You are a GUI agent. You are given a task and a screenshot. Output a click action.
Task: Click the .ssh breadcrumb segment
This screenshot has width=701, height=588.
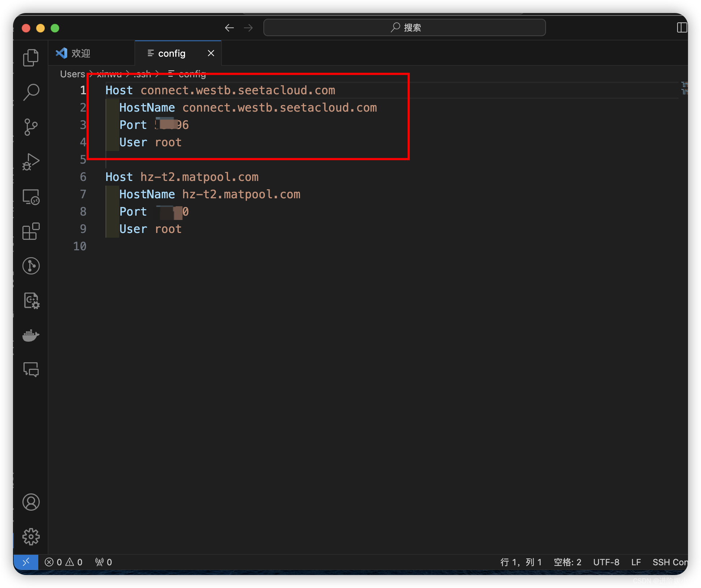coord(142,74)
